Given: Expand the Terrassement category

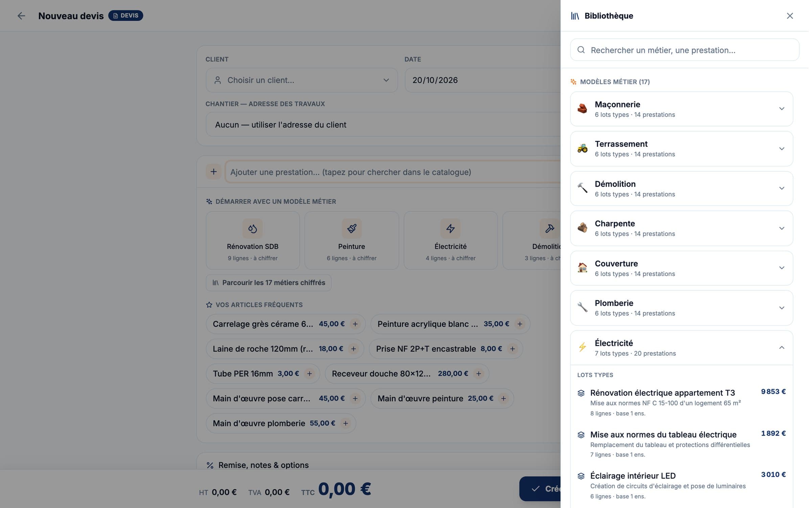Looking at the screenshot, I should pyautogui.click(x=681, y=149).
